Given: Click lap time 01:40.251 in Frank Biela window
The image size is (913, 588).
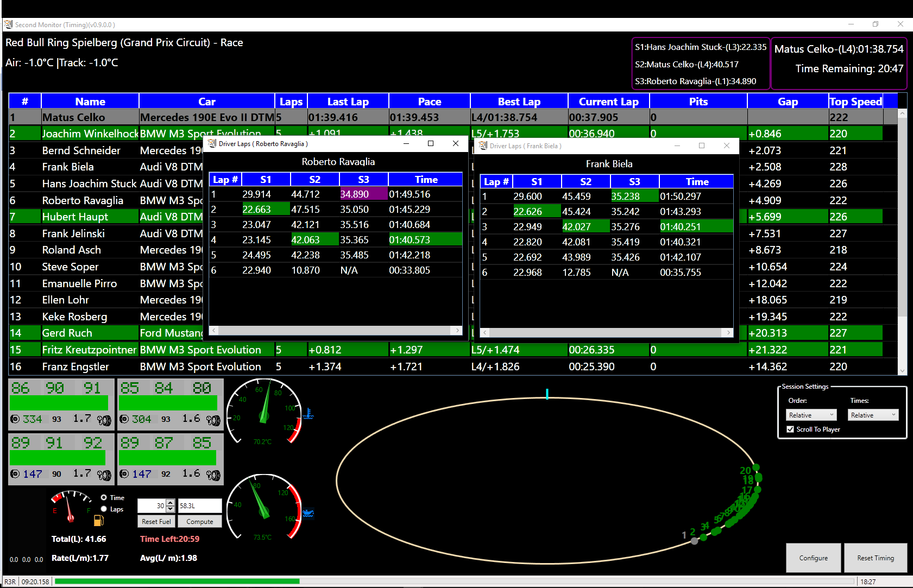Looking at the screenshot, I should [x=696, y=226].
